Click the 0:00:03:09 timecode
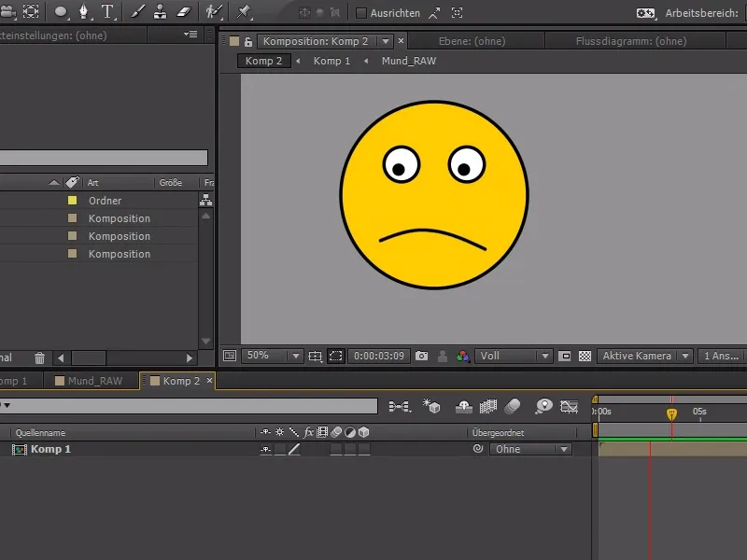Image resolution: width=747 pixels, height=560 pixels. (379, 356)
